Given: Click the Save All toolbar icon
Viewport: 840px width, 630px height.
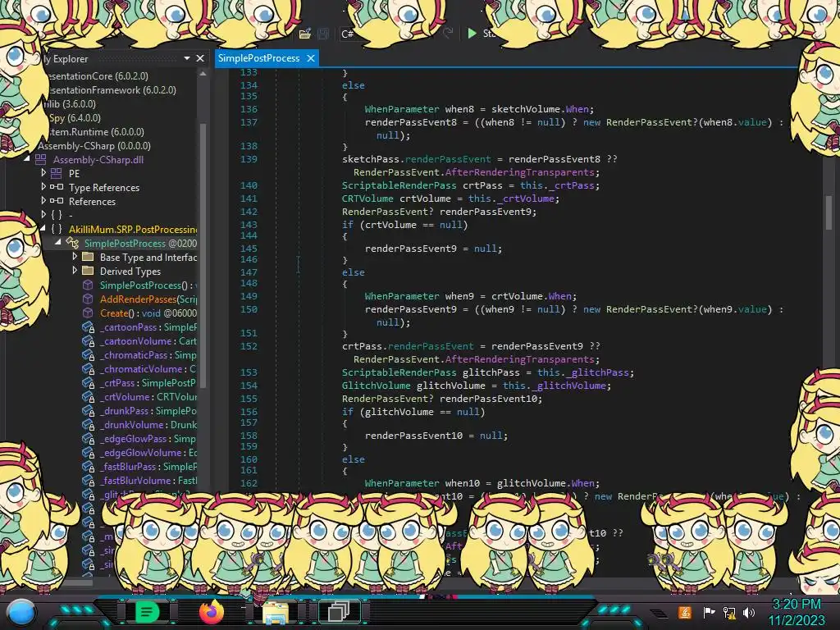Looking at the screenshot, I should click(x=323, y=34).
